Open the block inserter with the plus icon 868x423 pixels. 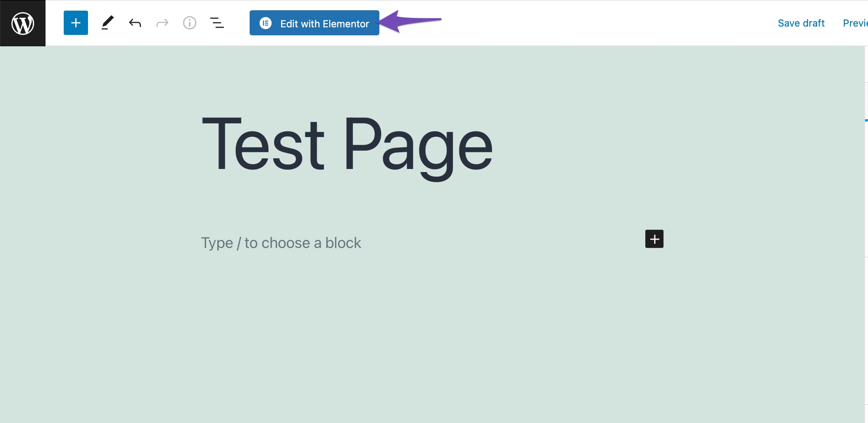pos(75,23)
